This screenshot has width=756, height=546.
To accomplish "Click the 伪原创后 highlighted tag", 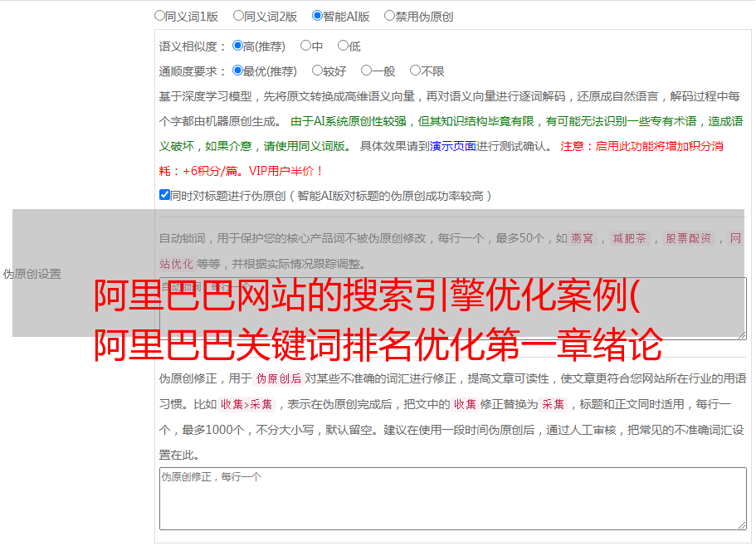I will point(279,378).
